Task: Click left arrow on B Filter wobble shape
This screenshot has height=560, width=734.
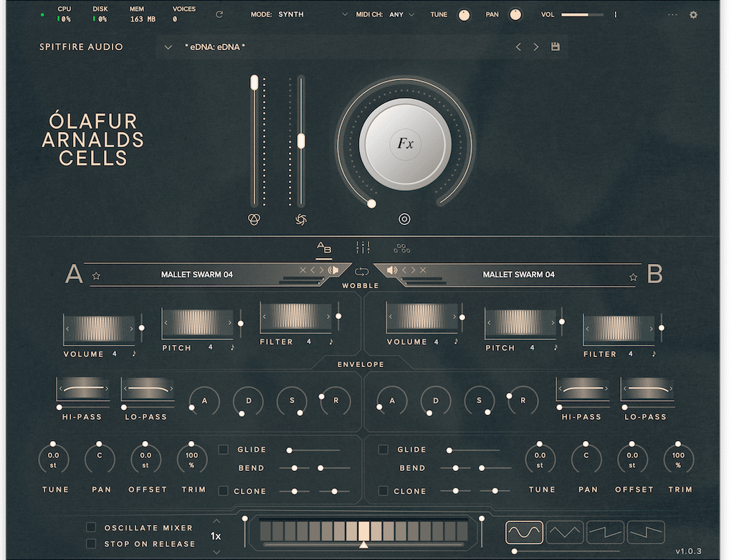Action: [588, 328]
